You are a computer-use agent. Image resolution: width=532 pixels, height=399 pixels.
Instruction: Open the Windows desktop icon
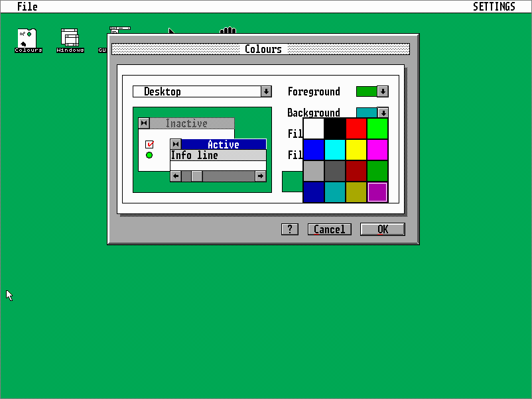click(69, 38)
